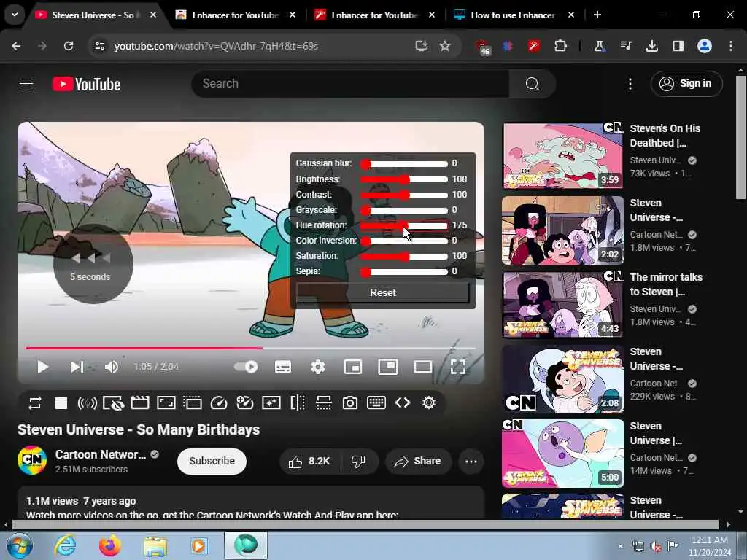The height and width of the screenshot is (560, 747).
Task: Enter full screen mode
Action: [x=458, y=367]
